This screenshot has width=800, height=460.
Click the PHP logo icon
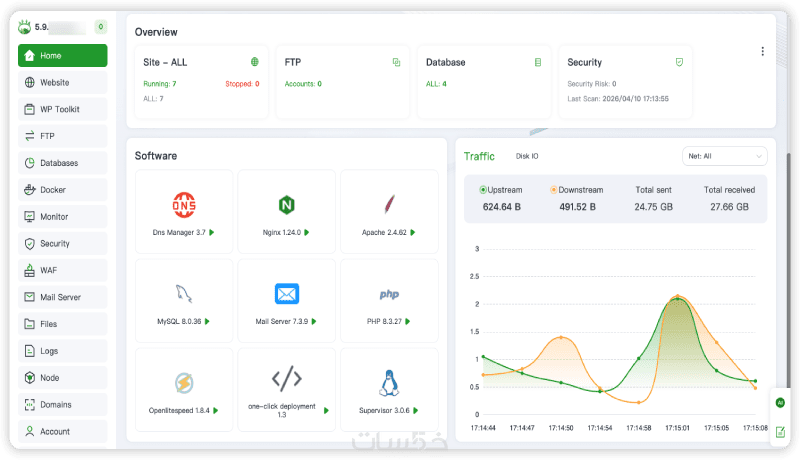389,294
